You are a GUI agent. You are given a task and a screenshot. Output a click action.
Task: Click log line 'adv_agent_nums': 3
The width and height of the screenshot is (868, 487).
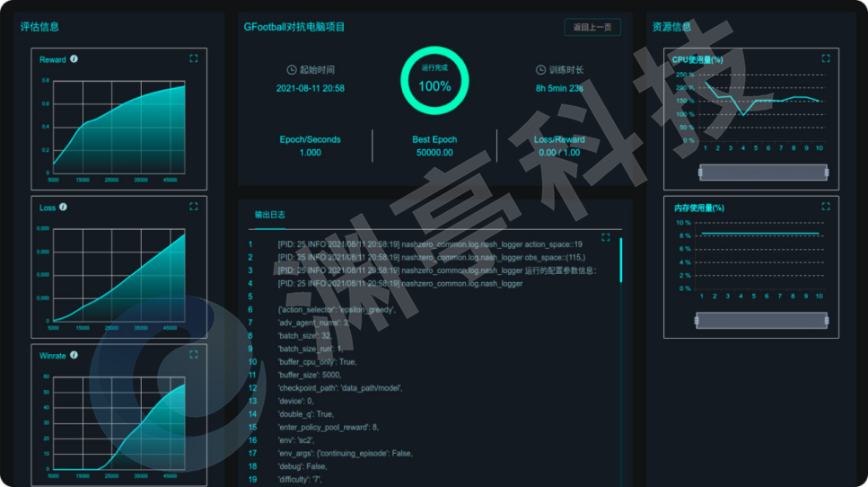pos(313,323)
